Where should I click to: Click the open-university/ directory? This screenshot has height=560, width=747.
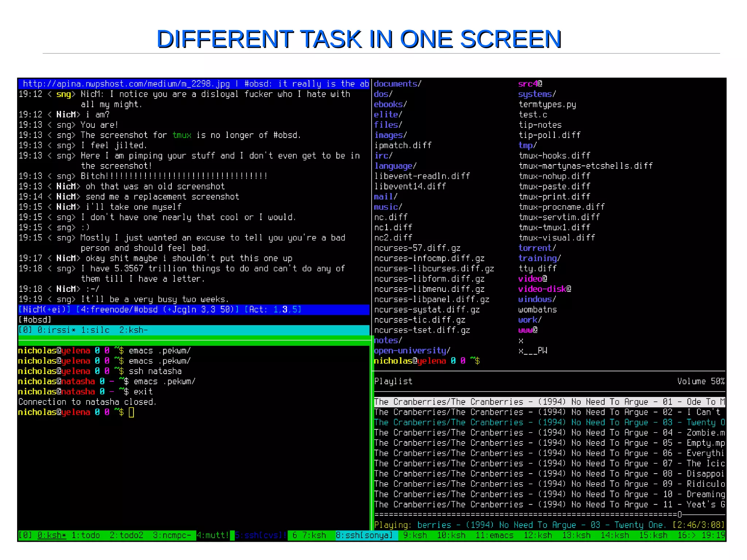413,351
